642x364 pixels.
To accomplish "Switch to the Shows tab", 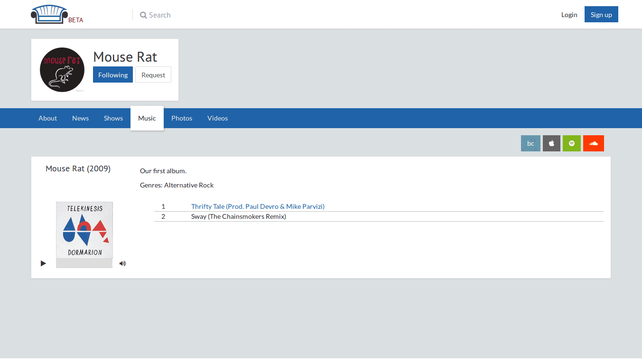I will tap(113, 118).
